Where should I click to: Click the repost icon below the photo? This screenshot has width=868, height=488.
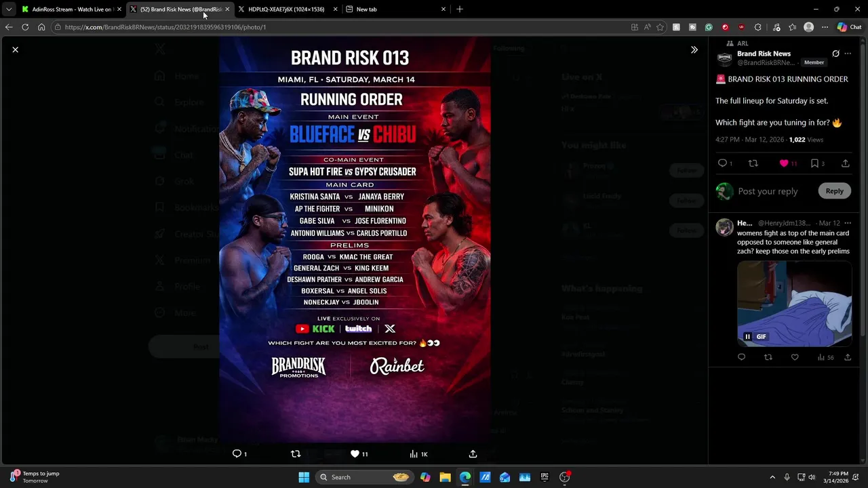pos(295,453)
